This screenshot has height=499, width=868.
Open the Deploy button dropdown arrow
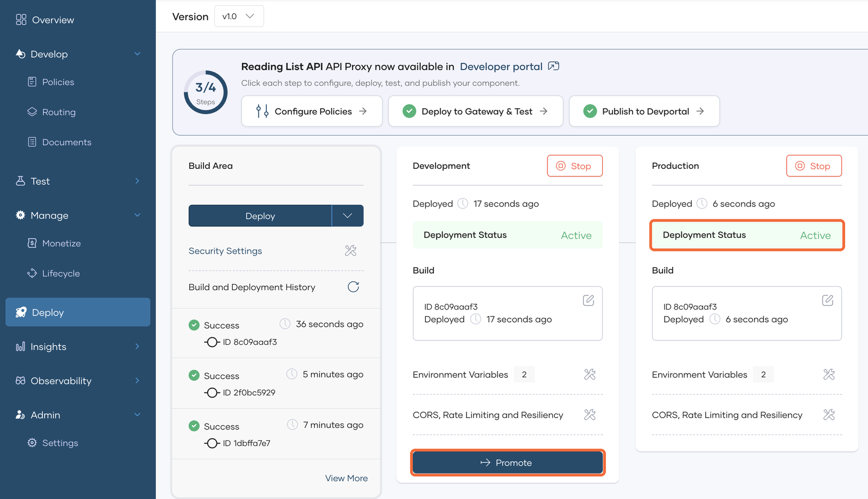tap(348, 216)
